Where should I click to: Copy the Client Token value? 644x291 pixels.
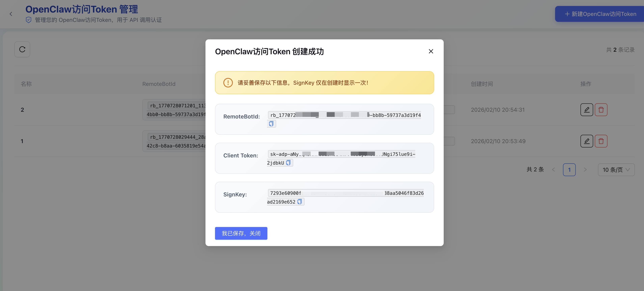coord(288,163)
